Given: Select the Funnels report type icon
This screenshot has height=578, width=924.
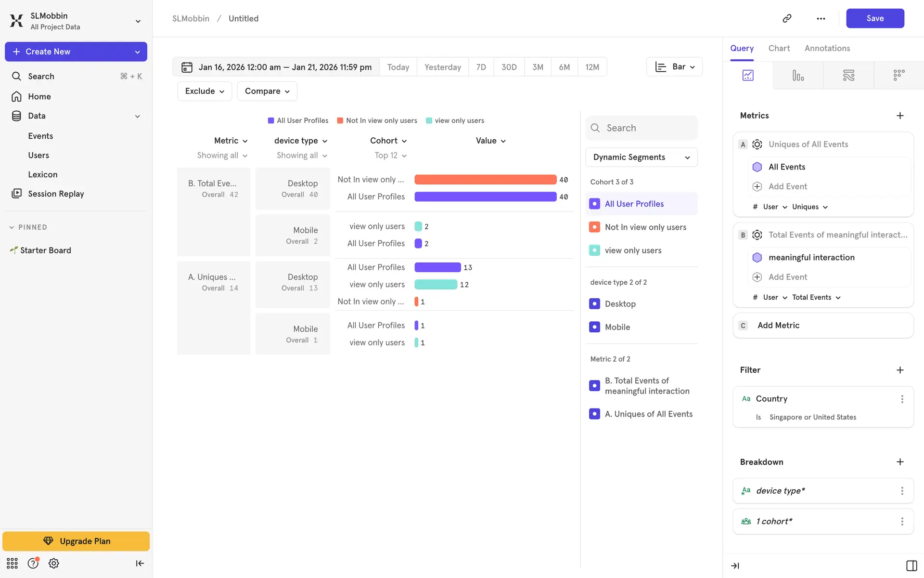Looking at the screenshot, I should [798, 75].
